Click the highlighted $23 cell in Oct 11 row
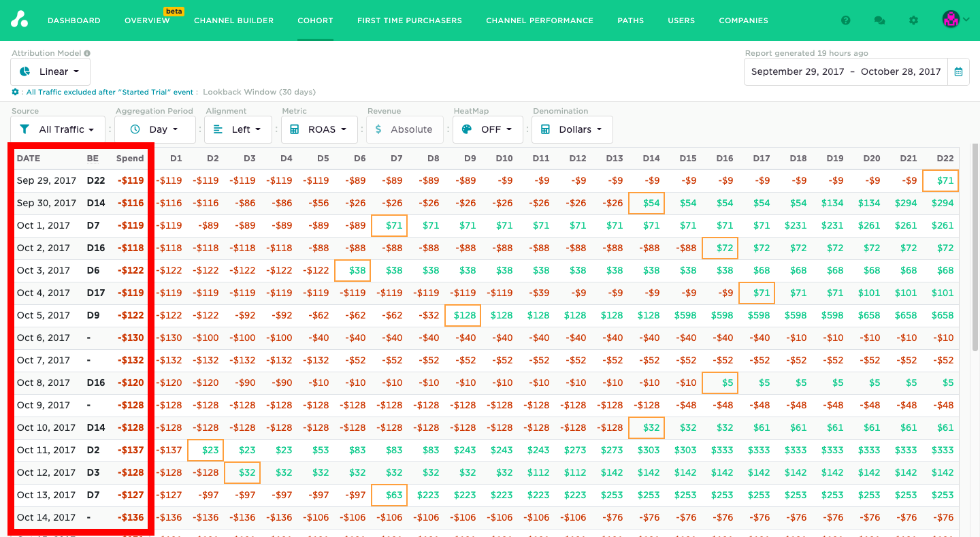Screen dimensions: 980x537 pos(206,450)
